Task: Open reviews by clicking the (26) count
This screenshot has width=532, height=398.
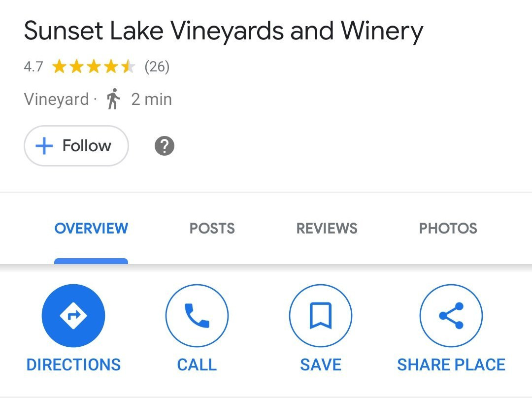Action: coord(157,66)
